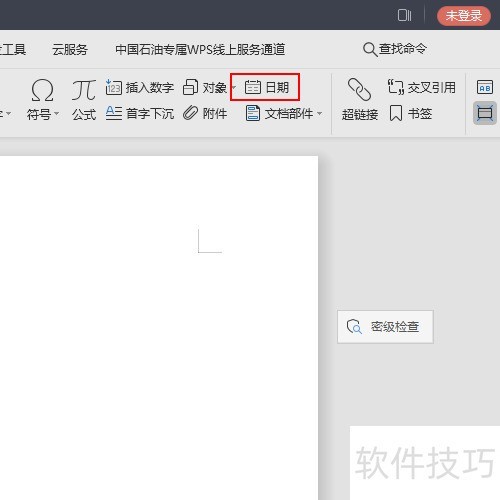The image size is (500, 500).
Task: Expand the 对象 dropdown arrow
Action: tap(233, 87)
